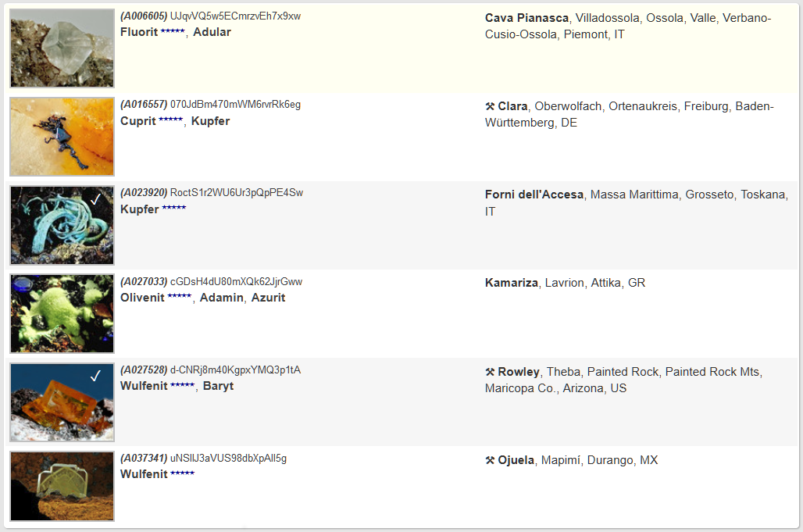Click the mine icon beside Clara

[490, 106]
